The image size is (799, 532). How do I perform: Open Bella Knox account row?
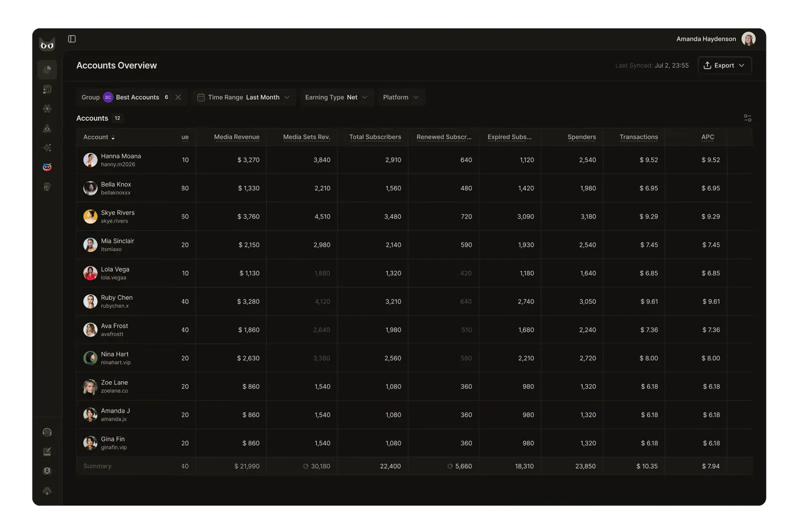pyautogui.click(x=414, y=188)
